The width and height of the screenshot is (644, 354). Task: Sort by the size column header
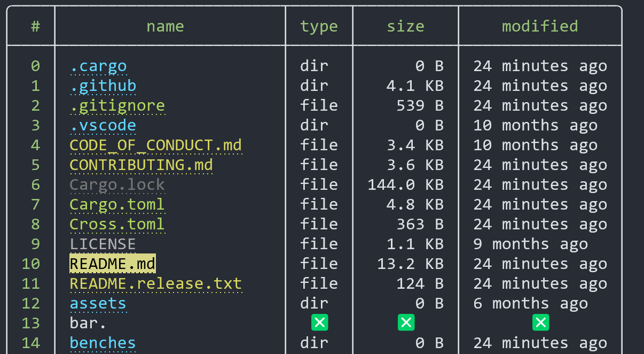(x=405, y=26)
